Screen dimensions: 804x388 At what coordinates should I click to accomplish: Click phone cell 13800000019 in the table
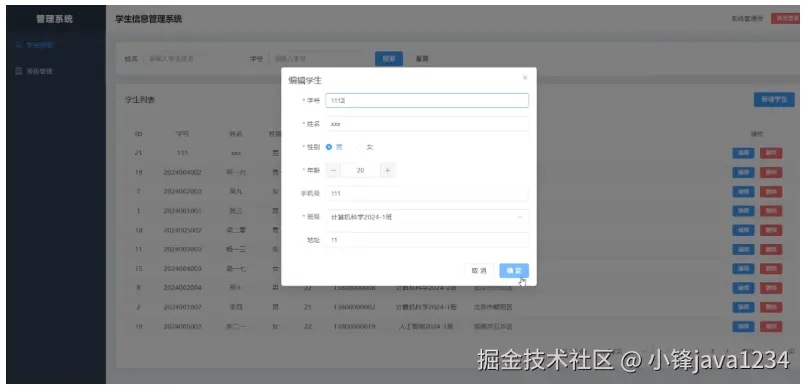coord(354,326)
